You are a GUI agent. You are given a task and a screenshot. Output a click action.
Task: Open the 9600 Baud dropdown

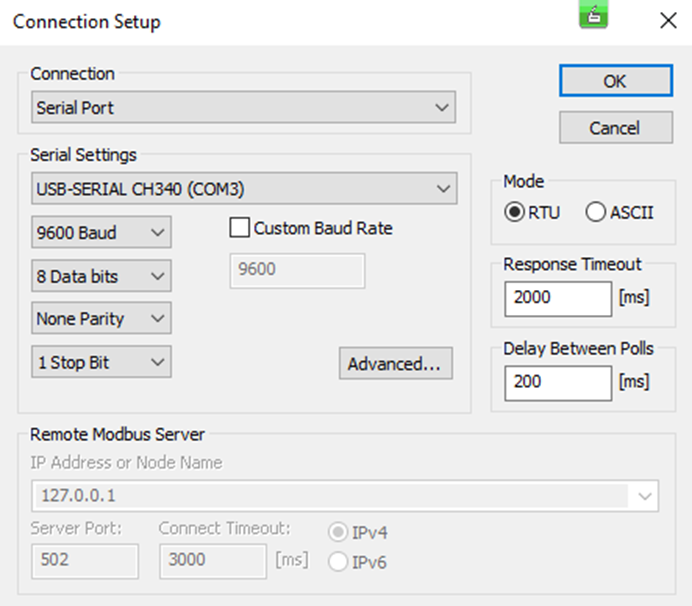click(101, 233)
